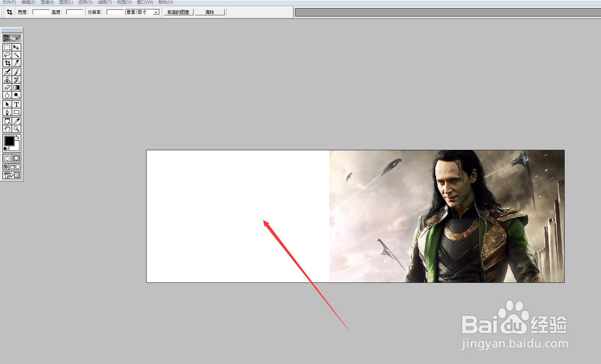Screen dimensions: 601x364
Task: Click into the 分辨率 input field
Action: pos(115,12)
